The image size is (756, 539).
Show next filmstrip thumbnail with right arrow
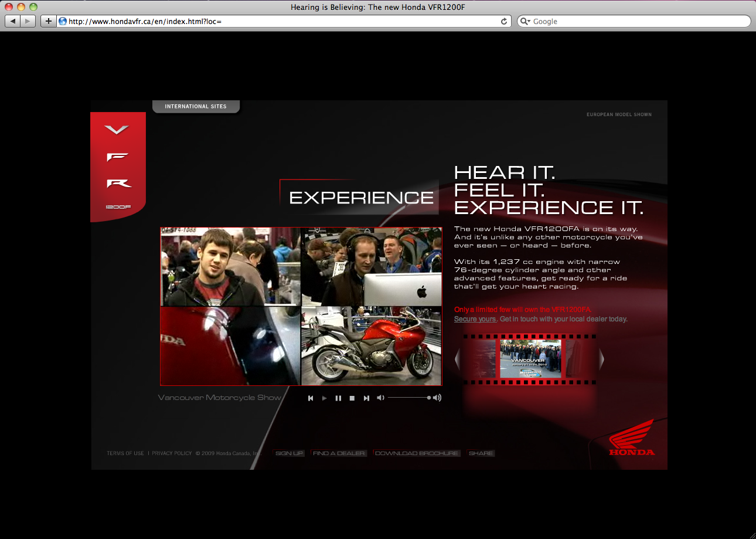(601, 359)
